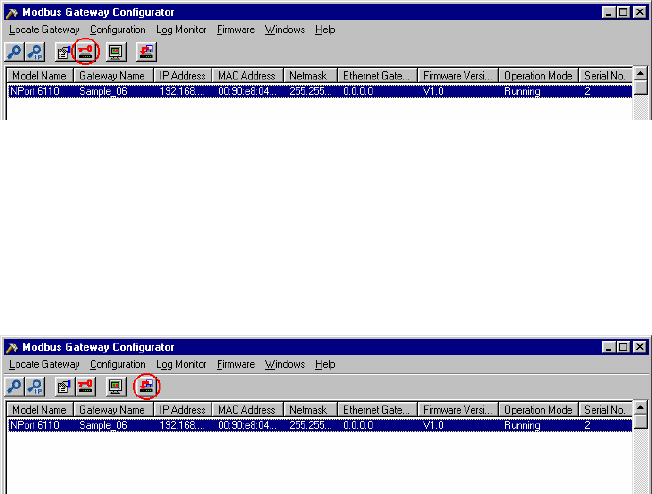652x494 pixels.
Task: Click the red key Unlock icon in bottom window
Action: click(x=86, y=387)
